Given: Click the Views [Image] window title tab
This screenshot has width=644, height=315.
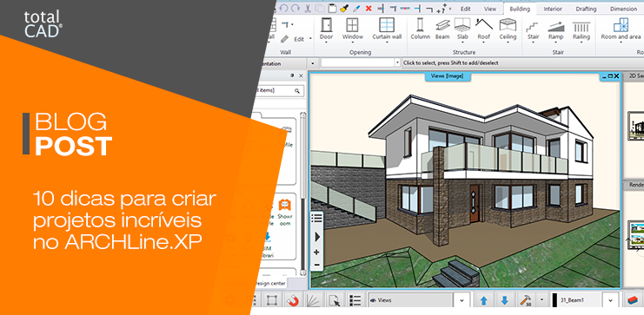Looking at the screenshot, I should point(448,76).
